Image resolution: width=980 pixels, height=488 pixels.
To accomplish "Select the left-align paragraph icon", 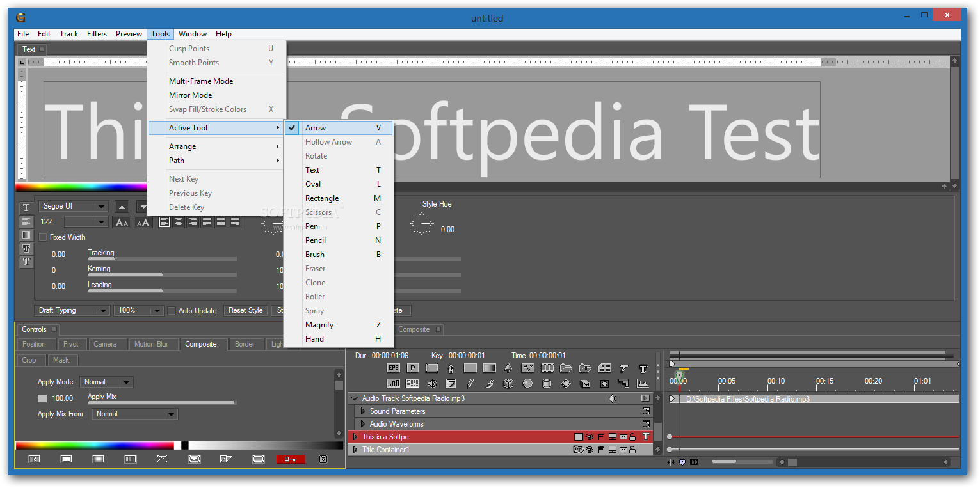I will [x=165, y=222].
